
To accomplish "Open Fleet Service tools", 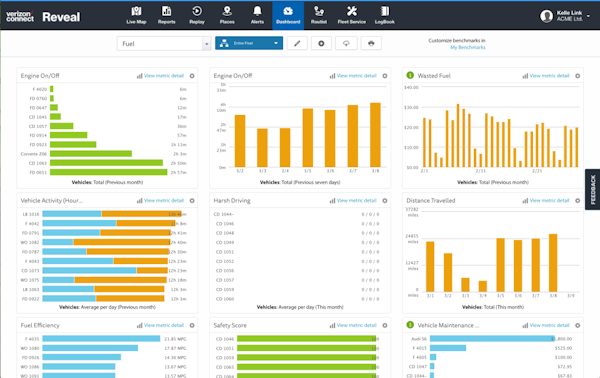I will click(x=351, y=15).
